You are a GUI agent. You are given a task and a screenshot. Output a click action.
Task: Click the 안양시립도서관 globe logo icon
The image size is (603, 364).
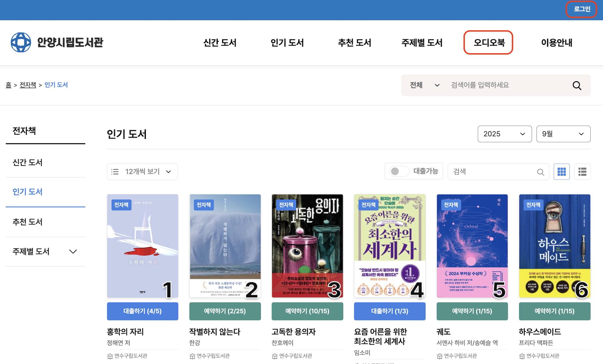click(21, 42)
